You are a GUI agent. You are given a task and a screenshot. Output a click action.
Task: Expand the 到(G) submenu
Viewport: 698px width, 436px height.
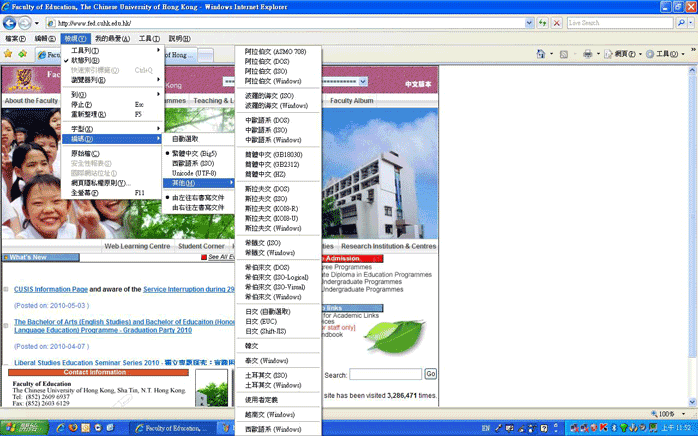pyautogui.click(x=113, y=94)
